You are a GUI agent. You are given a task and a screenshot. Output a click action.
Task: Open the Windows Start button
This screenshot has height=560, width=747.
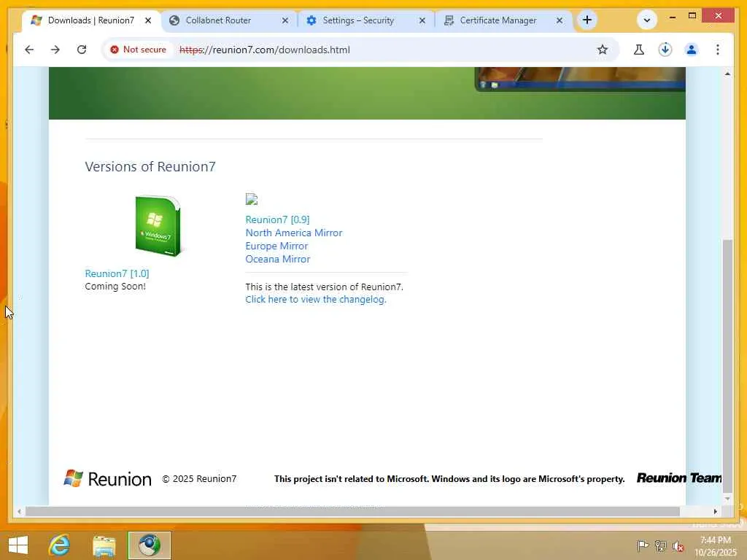18,545
